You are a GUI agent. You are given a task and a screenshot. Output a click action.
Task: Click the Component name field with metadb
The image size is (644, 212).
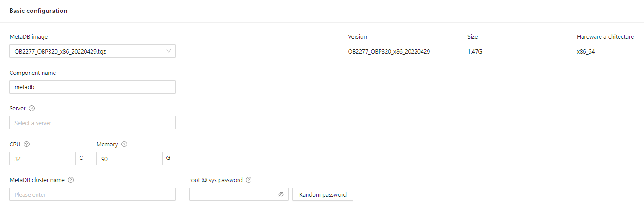[92, 87]
